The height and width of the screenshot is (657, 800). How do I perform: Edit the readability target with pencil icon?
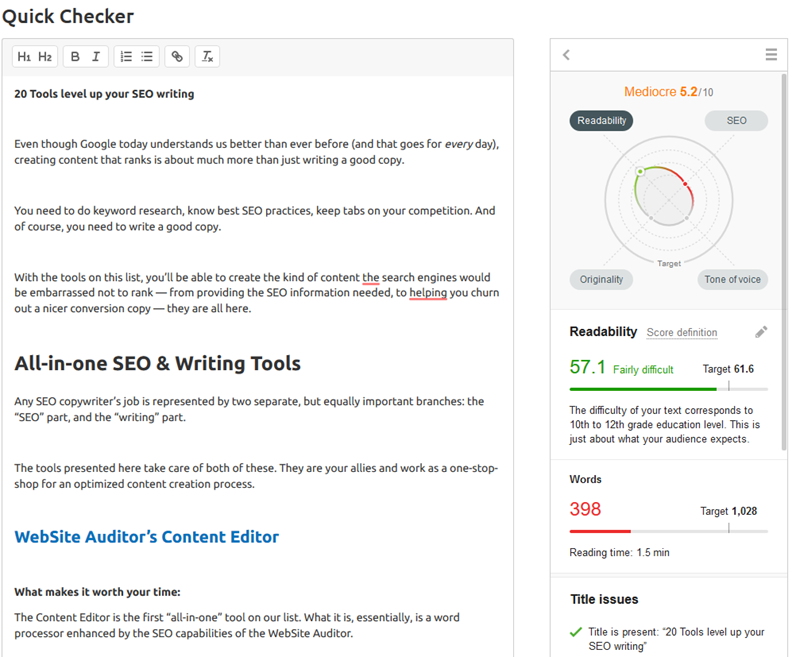point(761,332)
